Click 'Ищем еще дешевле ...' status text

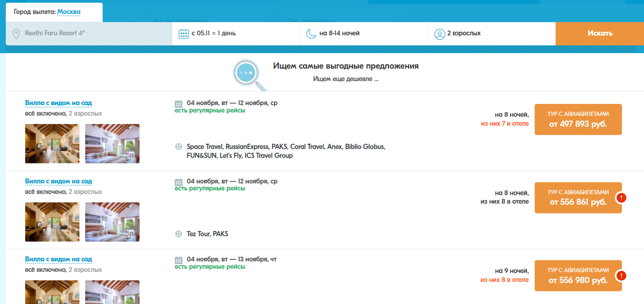click(x=346, y=79)
